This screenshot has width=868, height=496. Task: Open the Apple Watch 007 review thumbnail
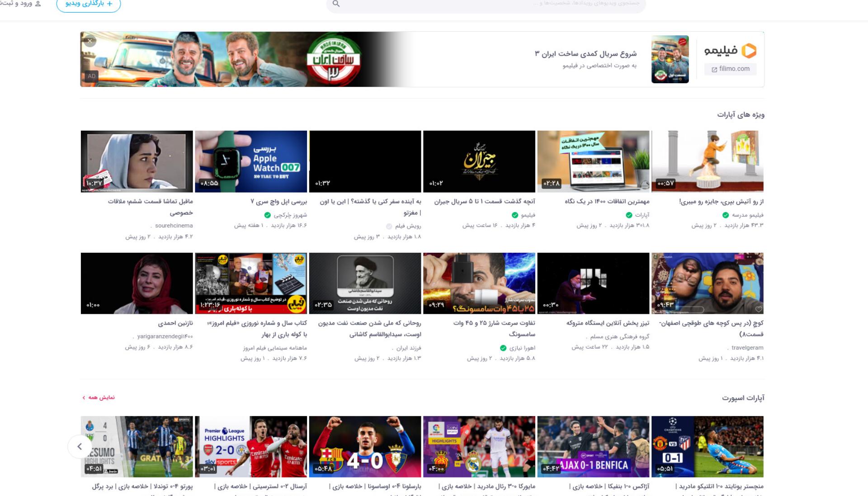[x=251, y=161]
